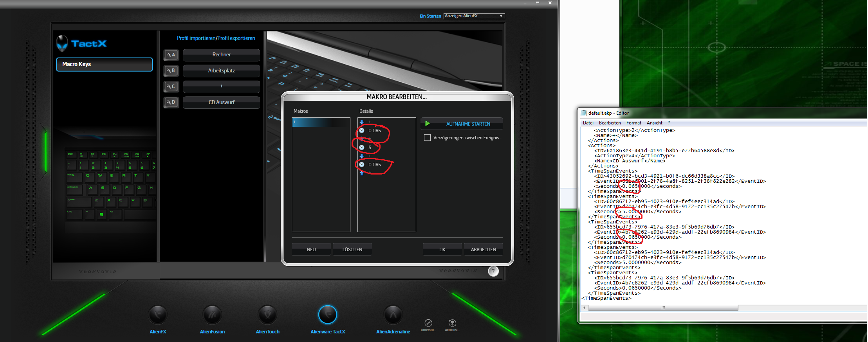This screenshot has height=342, width=868.
Task: Open the Anzeigen AlienFX dropdown
Action: point(474,16)
